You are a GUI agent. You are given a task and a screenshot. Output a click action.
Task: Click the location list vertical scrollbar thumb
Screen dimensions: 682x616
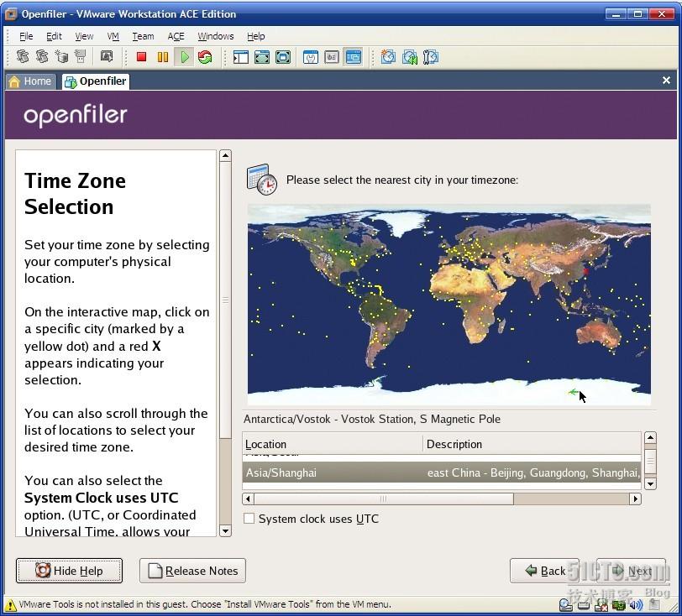(650, 462)
